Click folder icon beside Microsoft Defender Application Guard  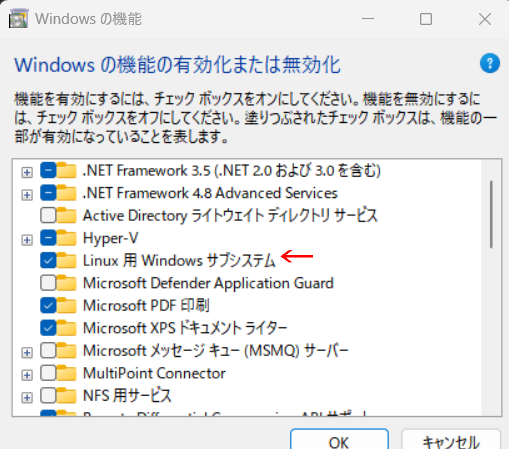(66, 283)
